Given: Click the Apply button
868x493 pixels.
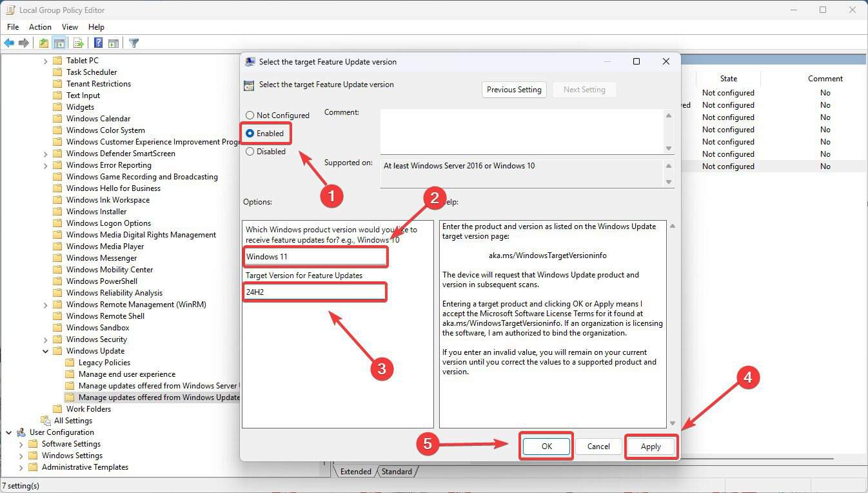Looking at the screenshot, I should click(x=651, y=447).
